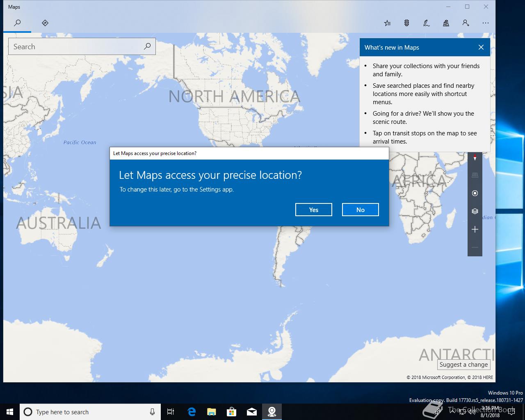
Task: Open the See more ellipsis menu
Action: tap(486, 23)
